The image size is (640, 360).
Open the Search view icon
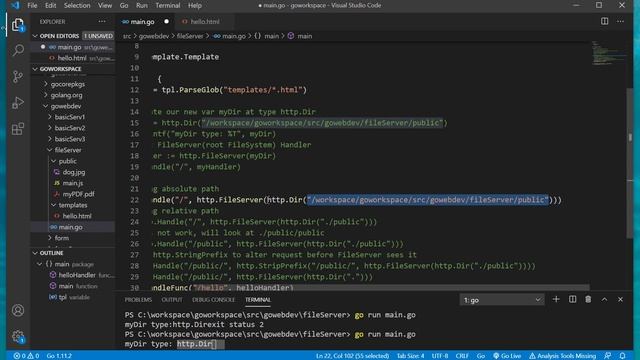pyautogui.click(x=18, y=51)
